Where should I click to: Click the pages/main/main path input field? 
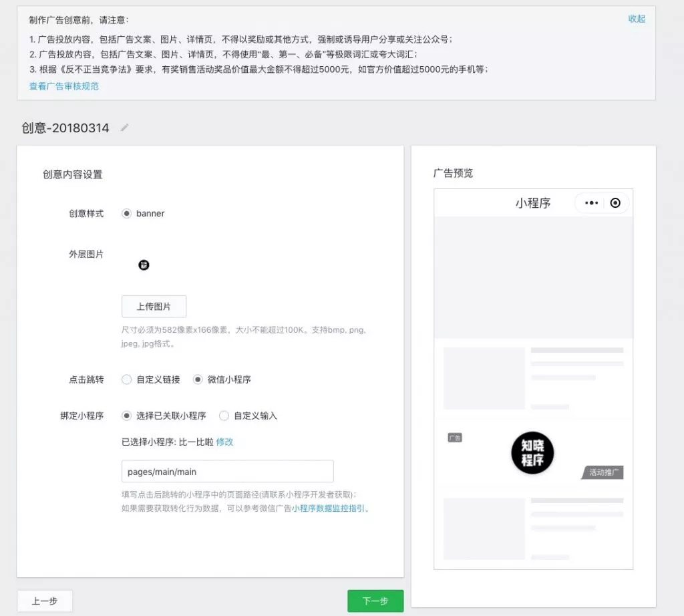click(x=227, y=471)
